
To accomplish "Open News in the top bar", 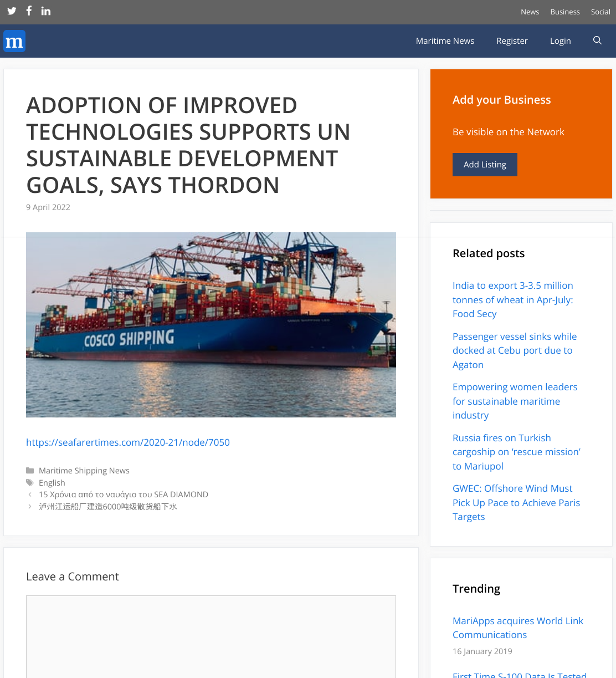I will pyautogui.click(x=530, y=12).
